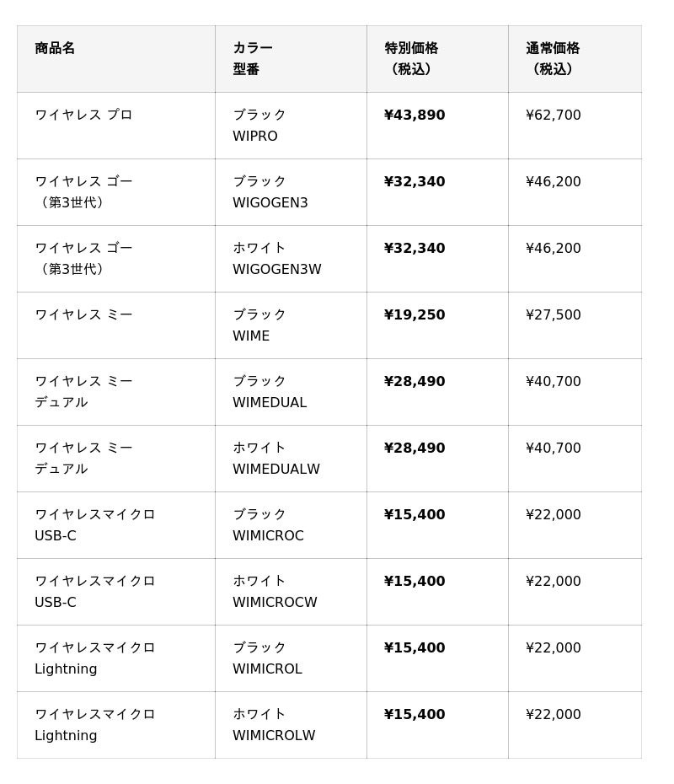This screenshot has height=784, width=674.
Task: Select the WIMICROL model number cell
Action: (267, 669)
